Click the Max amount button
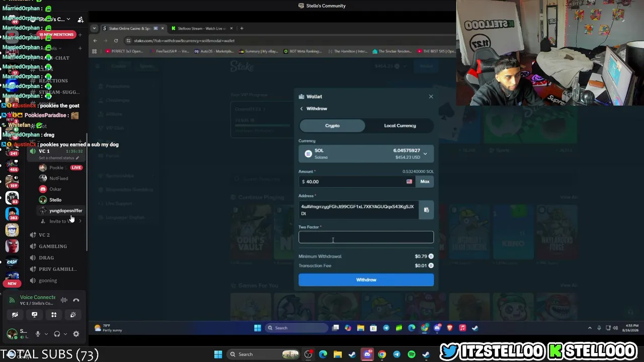The height and width of the screenshot is (362, 644). click(x=425, y=182)
